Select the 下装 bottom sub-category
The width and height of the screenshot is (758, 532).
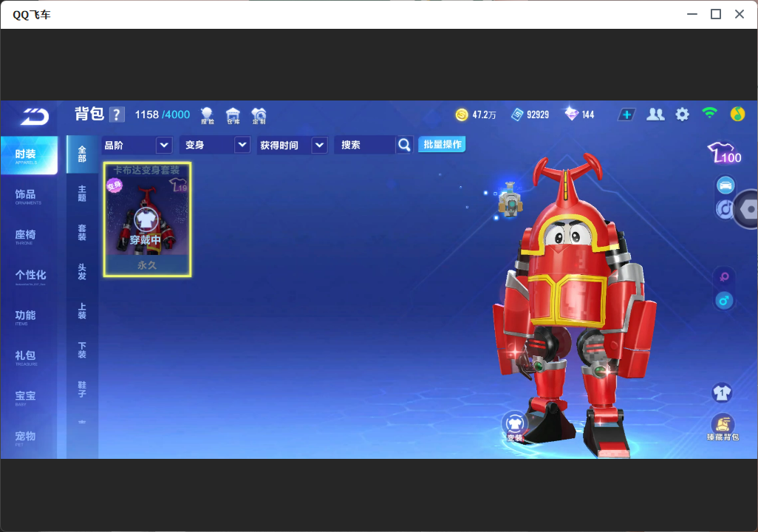coord(82,350)
